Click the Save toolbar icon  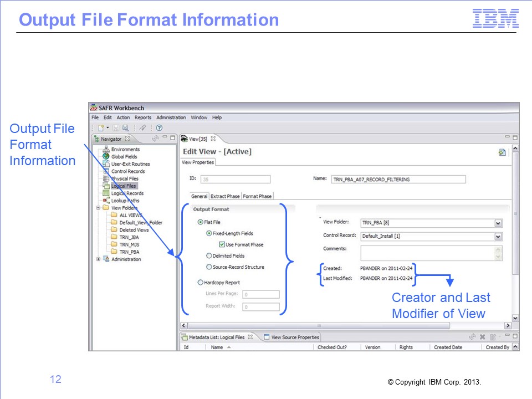116,128
